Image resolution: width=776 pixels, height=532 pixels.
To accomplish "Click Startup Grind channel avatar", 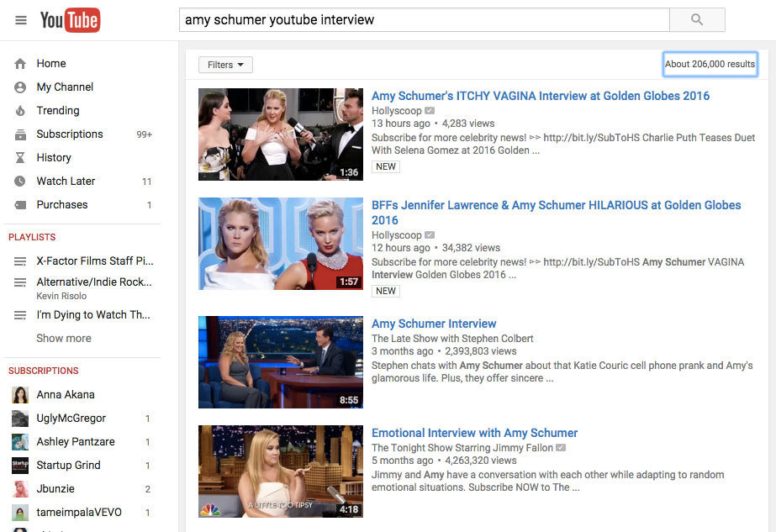I will (20, 466).
